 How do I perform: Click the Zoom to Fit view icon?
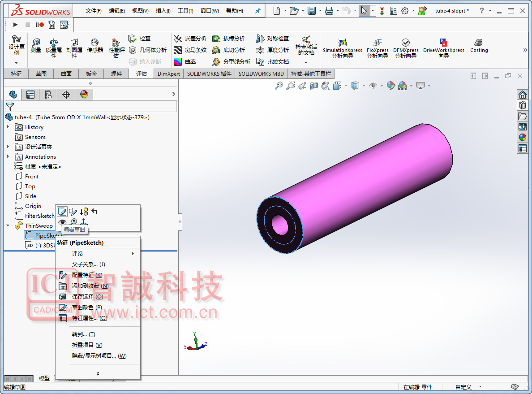pos(279,86)
